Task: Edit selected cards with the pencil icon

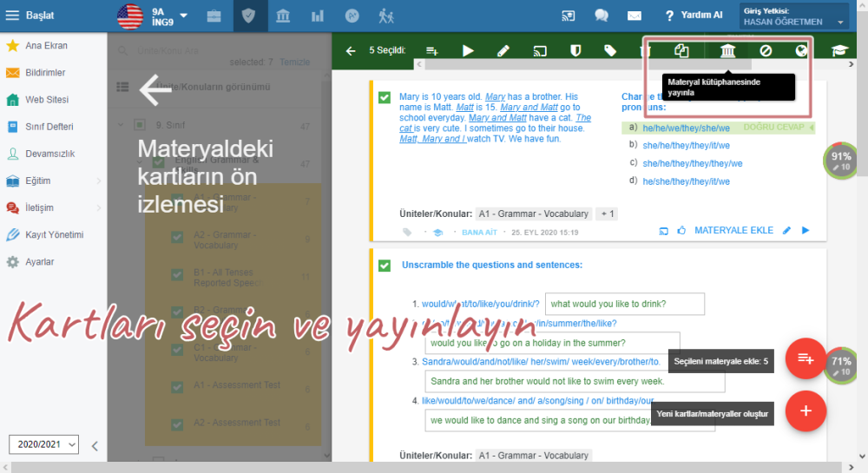Action: point(503,51)
